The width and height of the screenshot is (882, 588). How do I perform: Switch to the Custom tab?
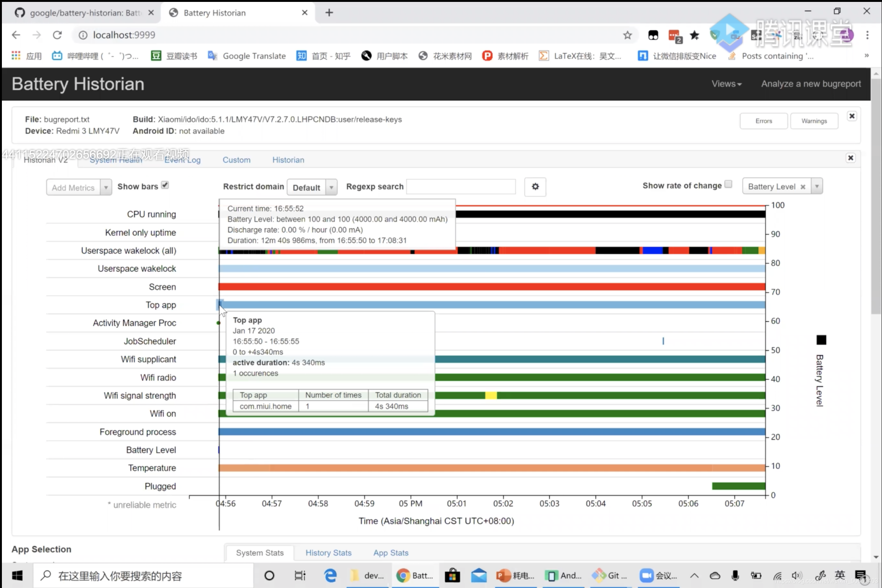pos(236,160)
